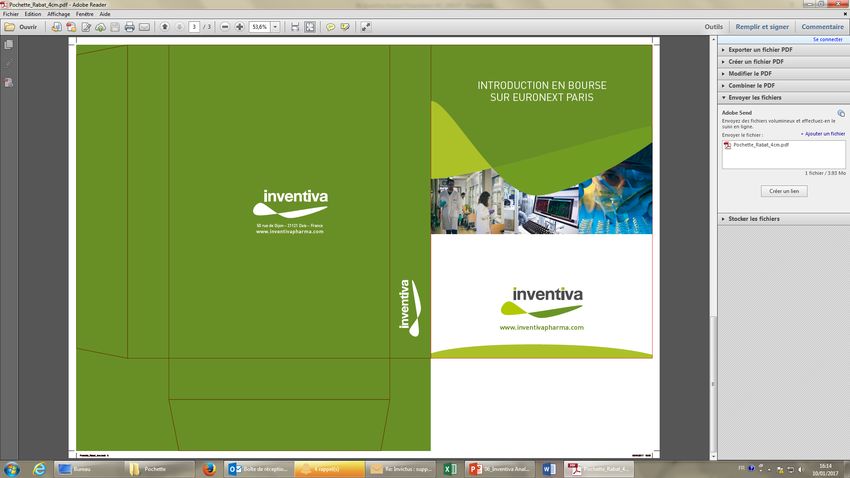Click the edit text and sign icon
Screen dimensions: 850x478
(86, 27)
